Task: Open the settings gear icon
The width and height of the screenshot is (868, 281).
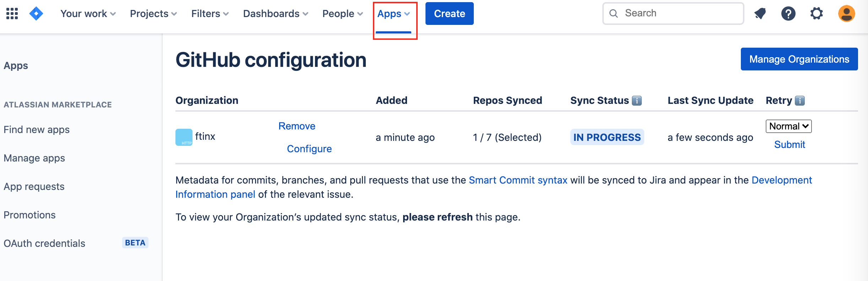Action: (x=817, y=14)
